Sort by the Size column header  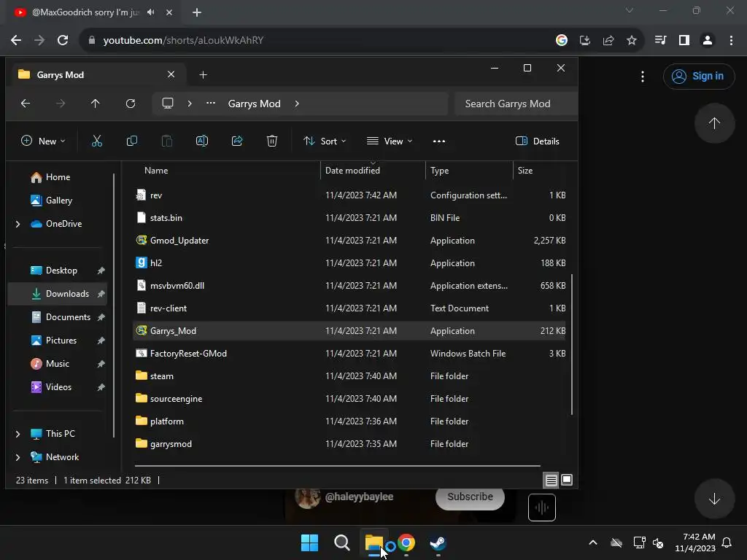coord(525,171)
